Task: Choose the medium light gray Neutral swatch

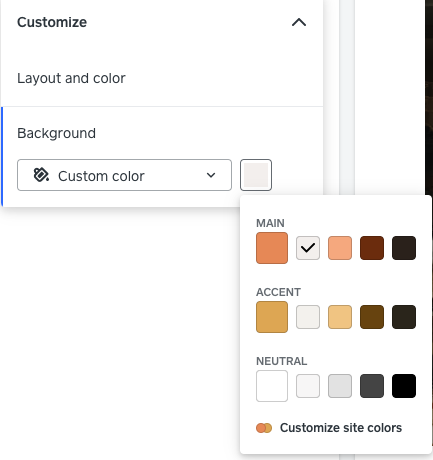Action: tap(340, 386)
